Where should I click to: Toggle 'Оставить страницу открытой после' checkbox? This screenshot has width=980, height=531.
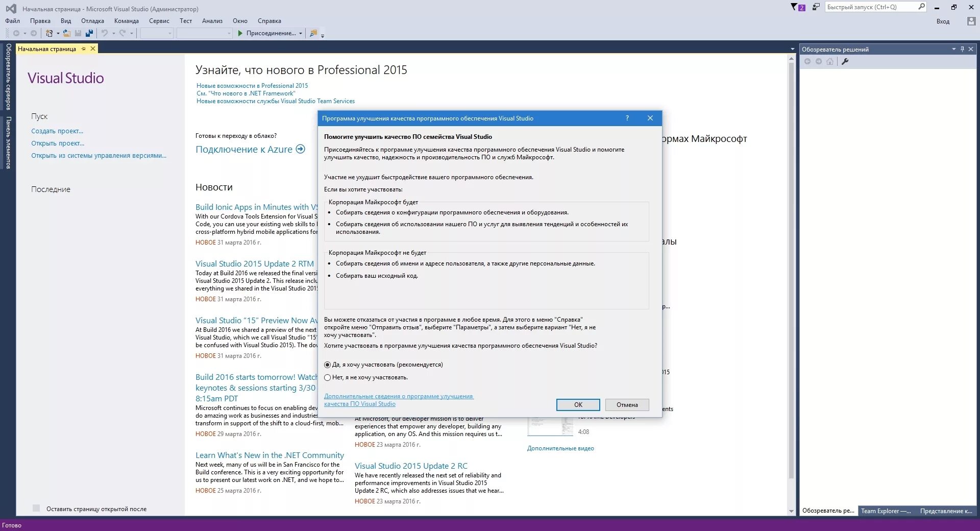[36, 508]
